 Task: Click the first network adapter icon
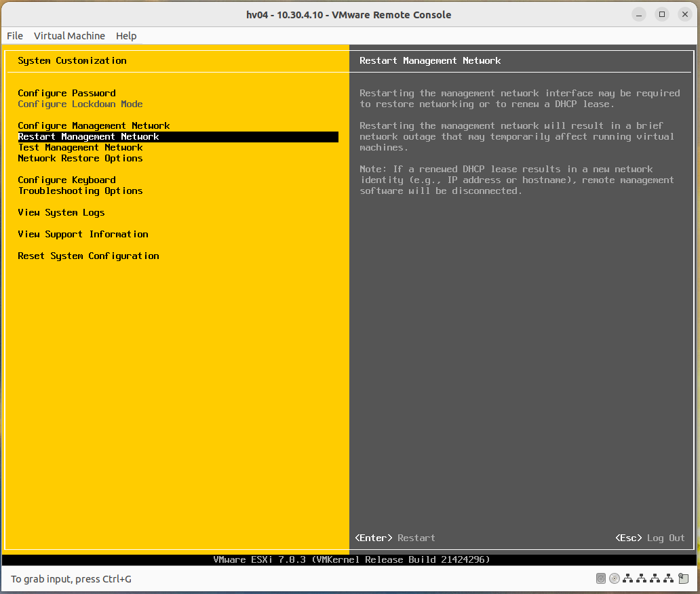628,578
